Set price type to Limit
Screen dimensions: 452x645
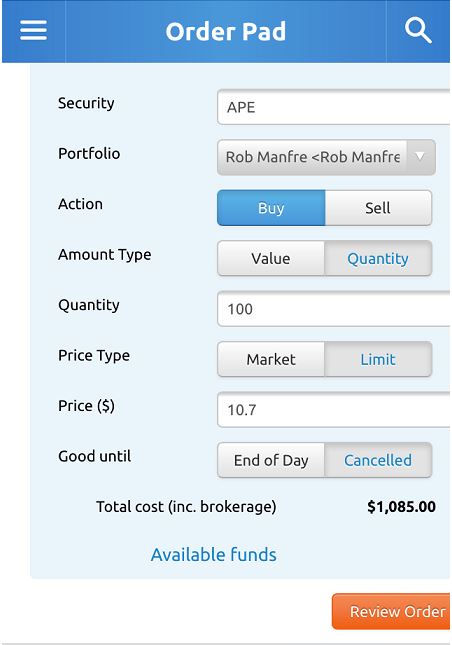(378, 359)
